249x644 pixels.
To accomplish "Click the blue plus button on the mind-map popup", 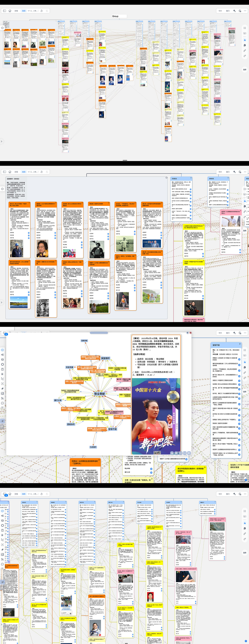I will point(187,333).
